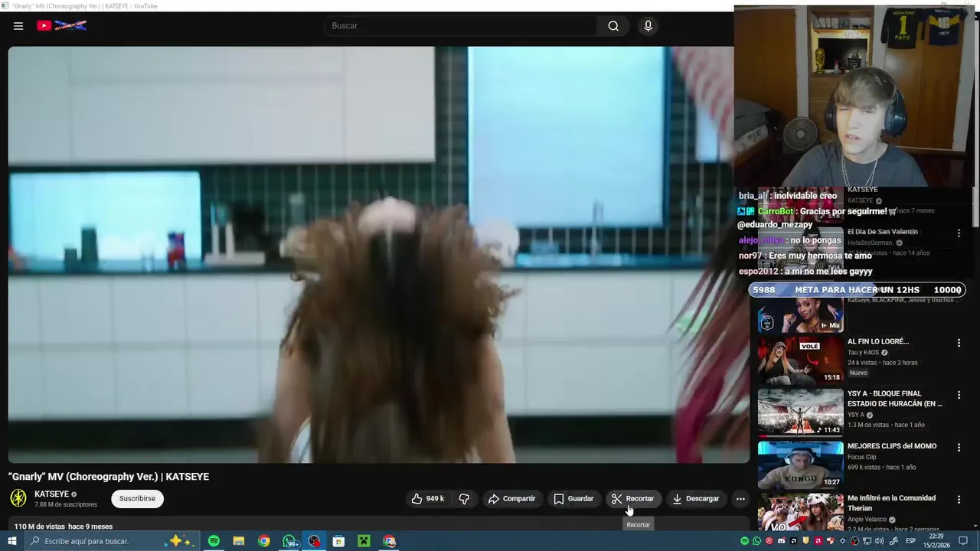
Task: Open options menu for El Dia De San Valentin
Action: (x=959, y=233)
